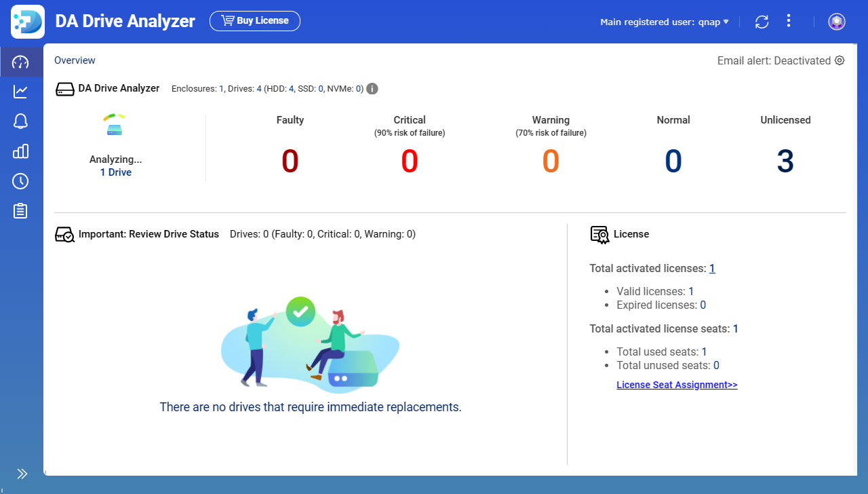Click the refresh icon in header
Image resolution: width=868 pixels, height=494 pixels.
[x=762, y=22]
